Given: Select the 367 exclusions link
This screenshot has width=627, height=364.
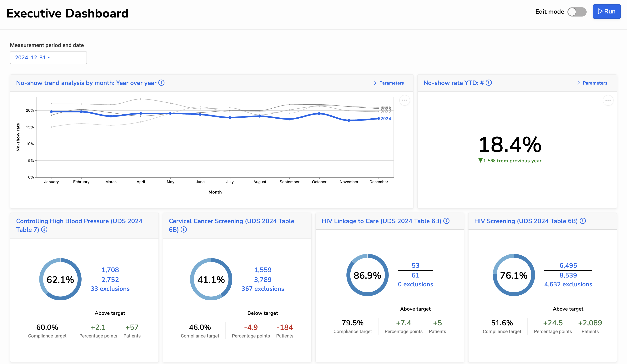Looking at the screenshot, I should pyautogui.click(x=263, y=289).
